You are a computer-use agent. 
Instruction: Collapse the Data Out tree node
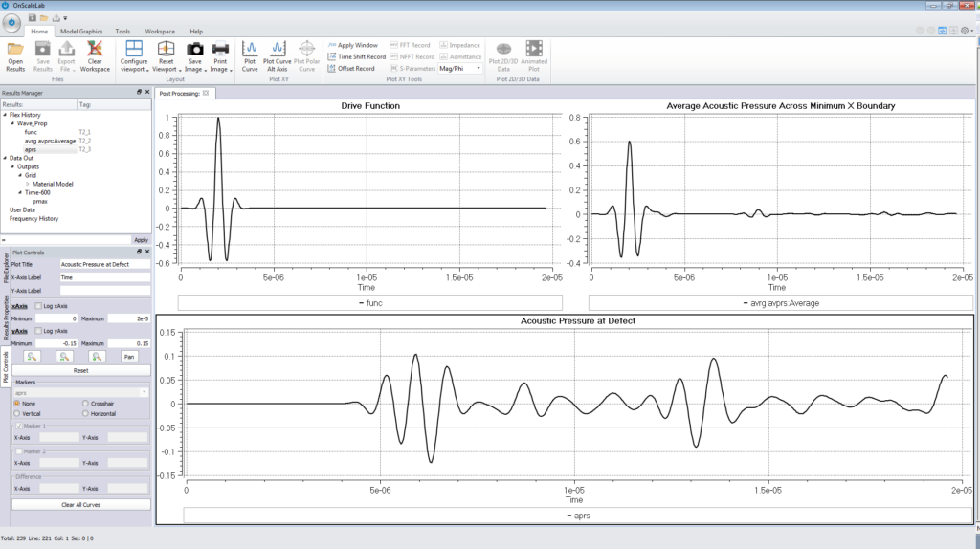click(5, 158)
